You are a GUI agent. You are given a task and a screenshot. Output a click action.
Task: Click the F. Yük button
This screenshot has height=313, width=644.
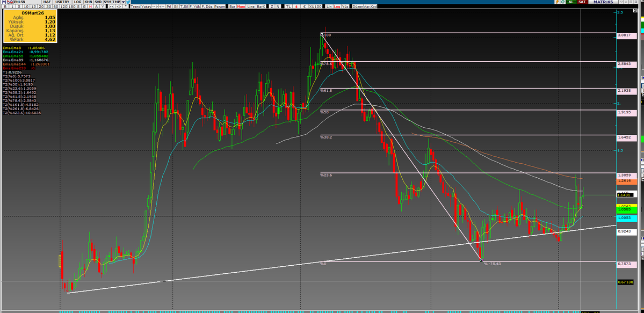pyautogui.click(x=194, y=6)
